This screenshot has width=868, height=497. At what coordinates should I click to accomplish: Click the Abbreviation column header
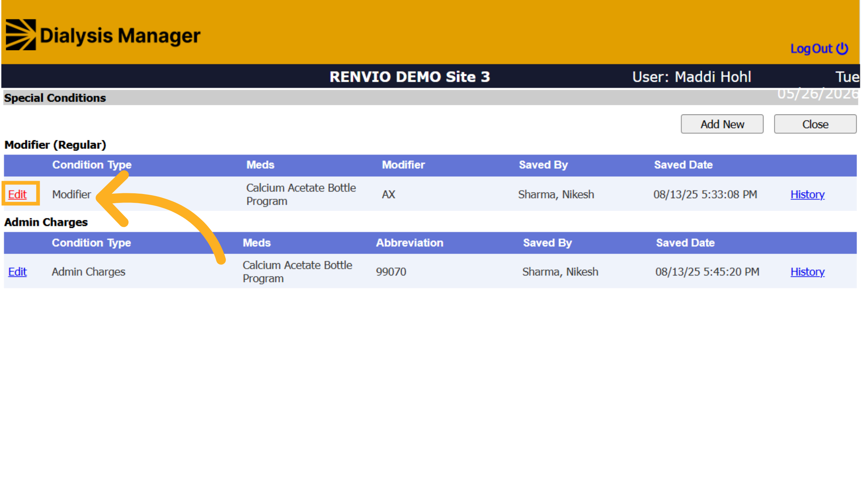(x=410, y=243)
